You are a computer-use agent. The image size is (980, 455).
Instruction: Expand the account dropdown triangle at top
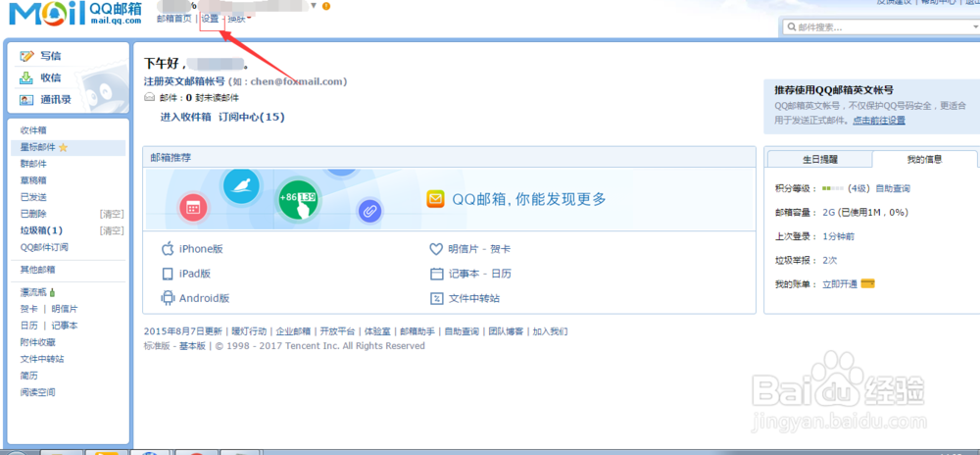[x=315, y=6]
